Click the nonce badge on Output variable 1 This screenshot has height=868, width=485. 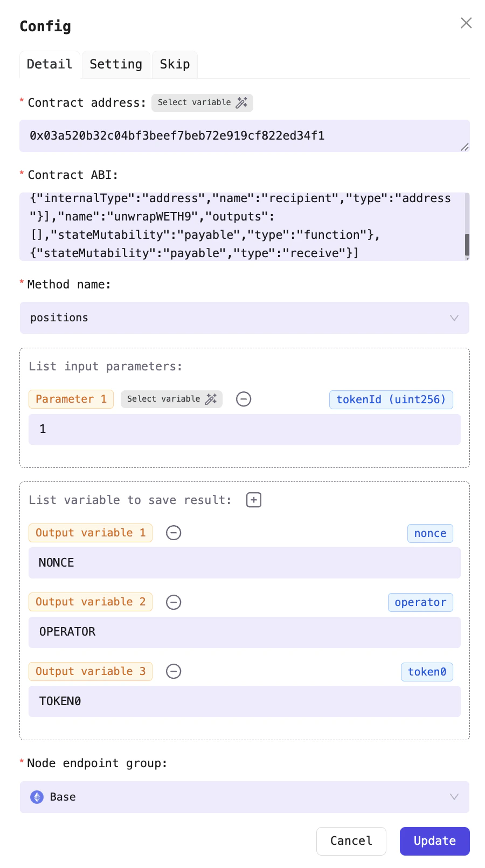click(x=430, y=533)
